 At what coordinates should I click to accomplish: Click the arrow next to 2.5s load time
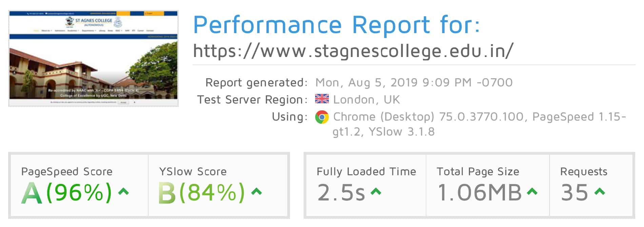pos(376,192)
